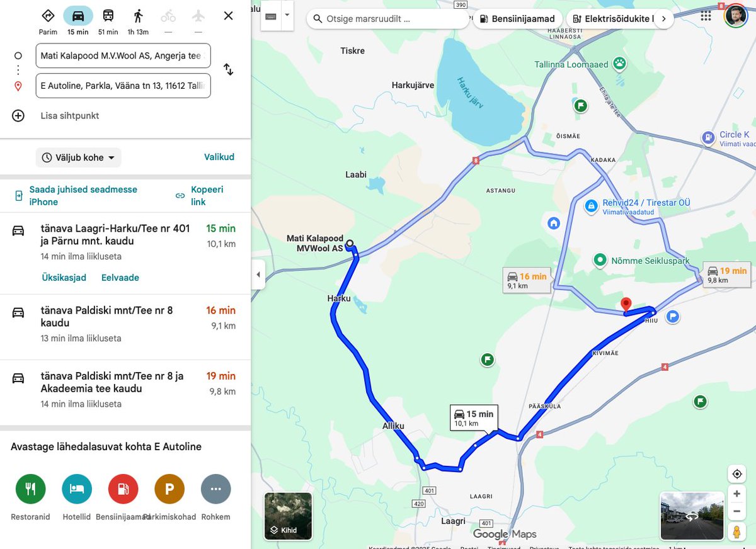Open the Google account avatar
This screenshot has width=756, height=549.
[736, 16]
